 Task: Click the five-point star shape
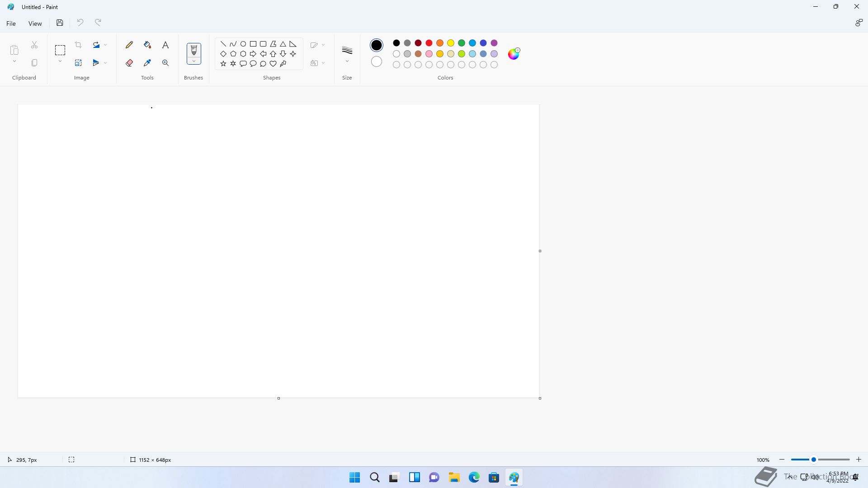[223, 64]
